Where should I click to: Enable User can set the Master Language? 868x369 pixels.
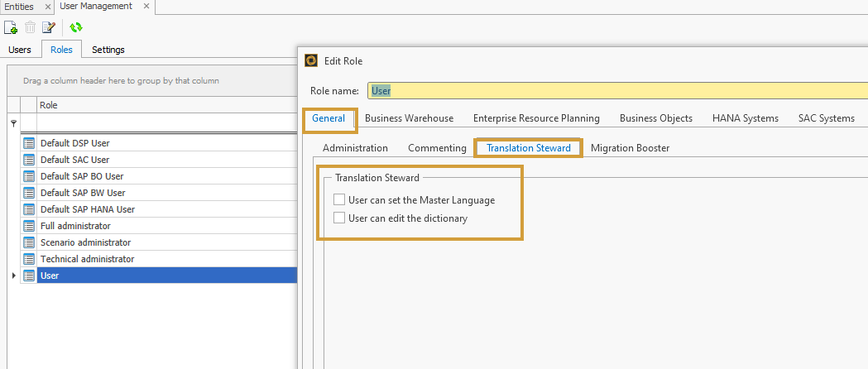[339, 199]
